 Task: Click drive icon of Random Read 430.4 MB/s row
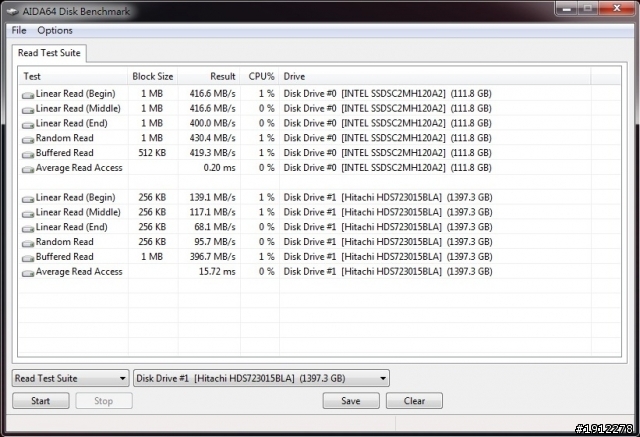pyautogui.click(x=28, y=140)
